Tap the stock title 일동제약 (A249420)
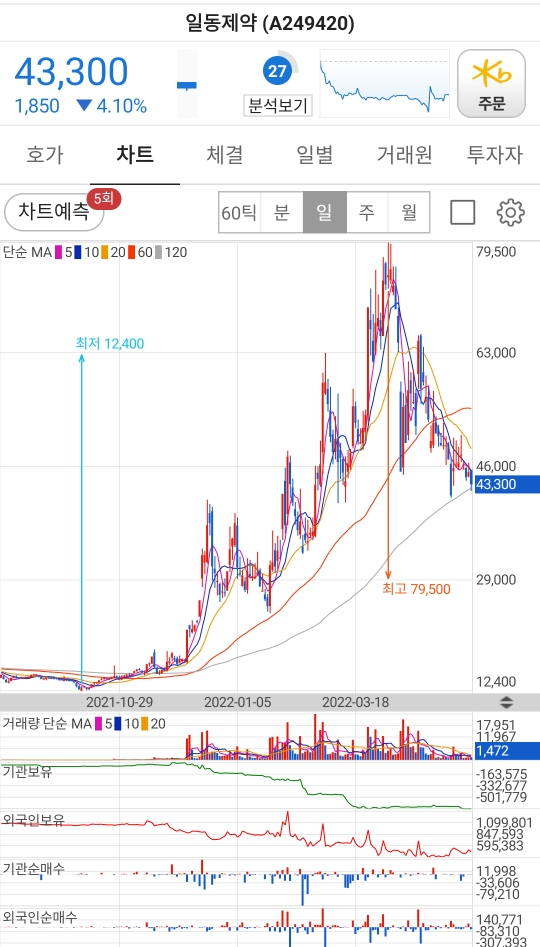540x947 pixels. click(x=270, y=23)
